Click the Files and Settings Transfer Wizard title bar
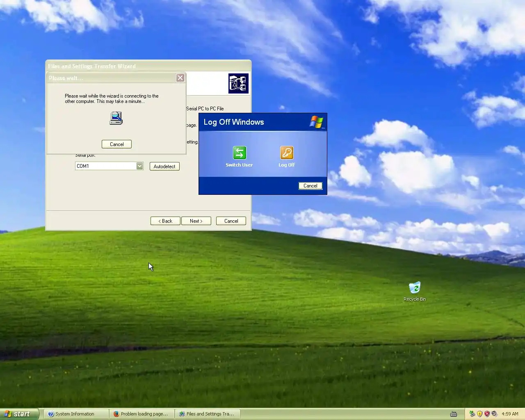Screen dimensions: 525x420 148,66
